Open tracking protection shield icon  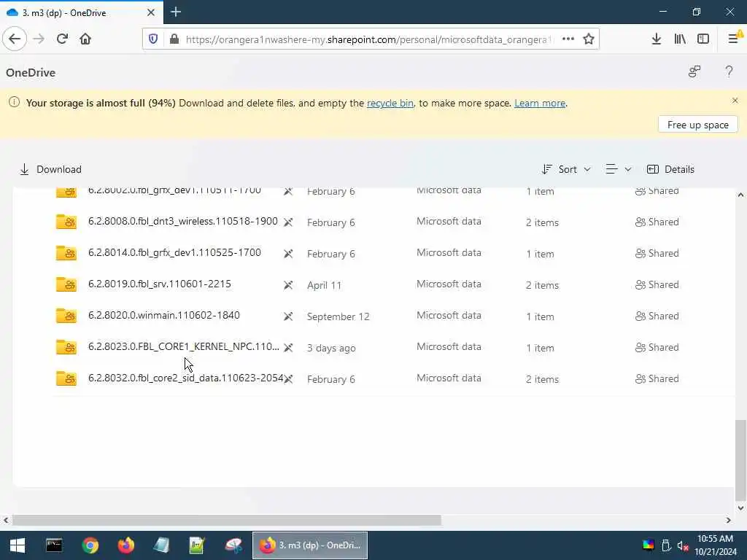(153, 39)
